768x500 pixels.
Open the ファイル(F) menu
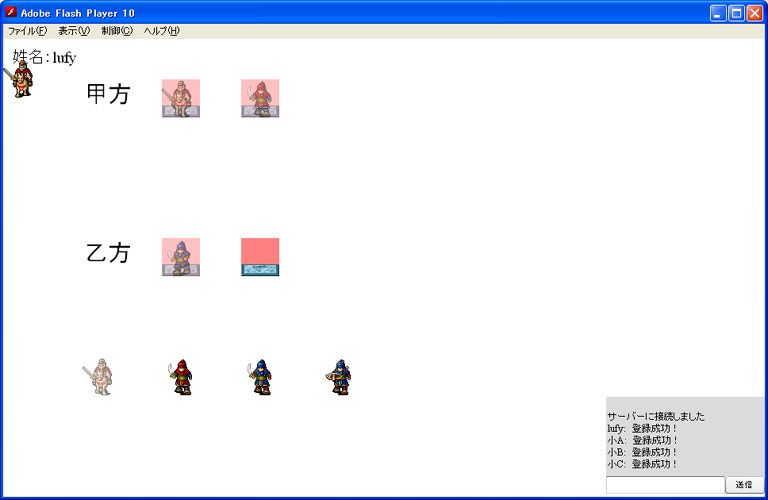[x=27, y=31]
